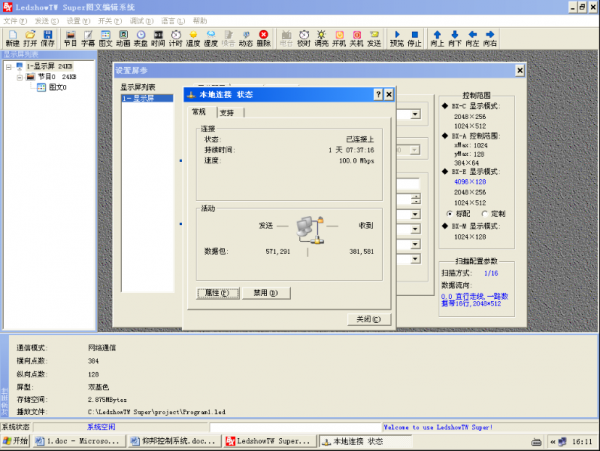Click the 动态 toolbar icon

coord(246,39)
